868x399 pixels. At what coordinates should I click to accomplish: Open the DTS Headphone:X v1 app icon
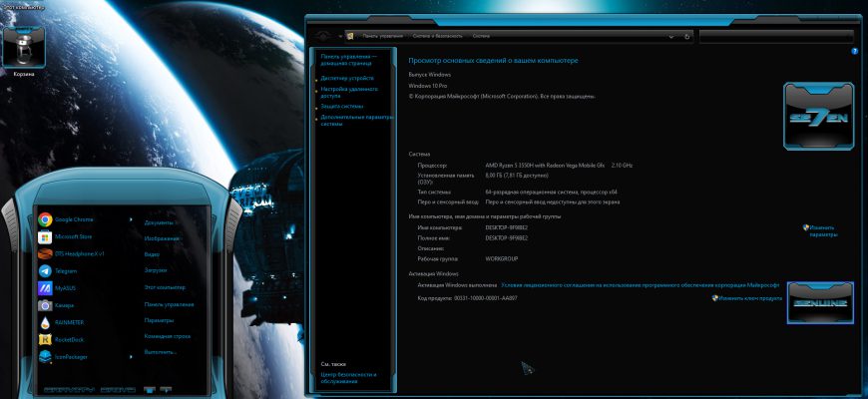coord(45,254)
